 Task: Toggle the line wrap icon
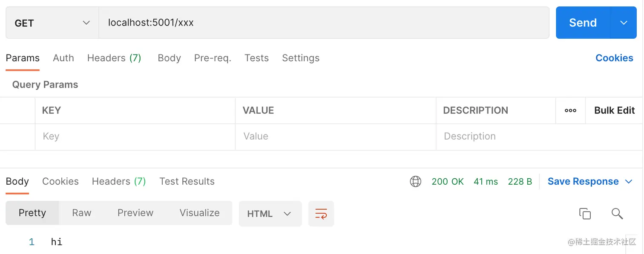click(321, 214)
